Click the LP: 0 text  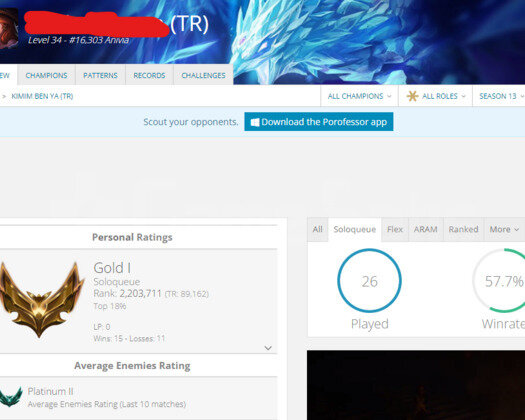coord(102,327)
